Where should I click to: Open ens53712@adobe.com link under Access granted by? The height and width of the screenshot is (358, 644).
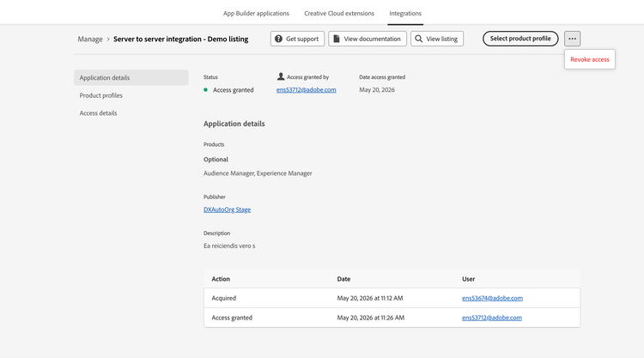click(x=306, y=89)
